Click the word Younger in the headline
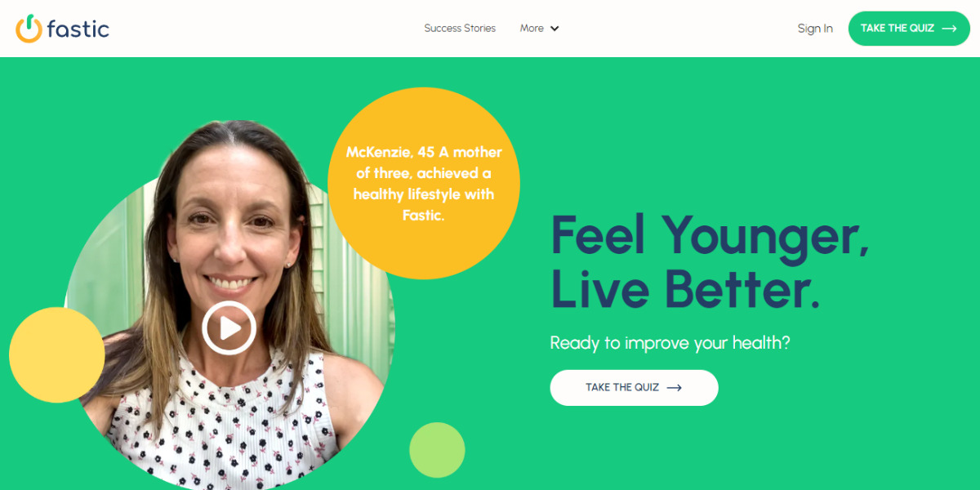This screenshot has height=490, width=980. tap(765, 235)
